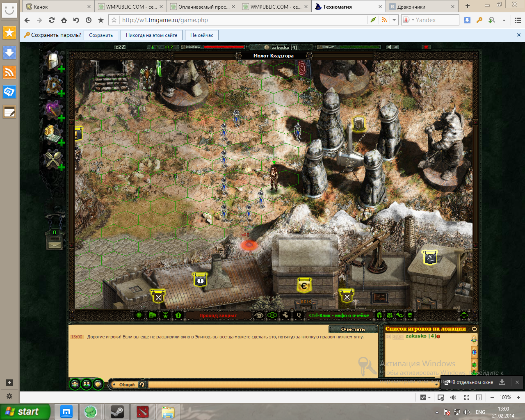Select the Техномагия tab
This screenshot has width=525, height=420.
point(348,7)
